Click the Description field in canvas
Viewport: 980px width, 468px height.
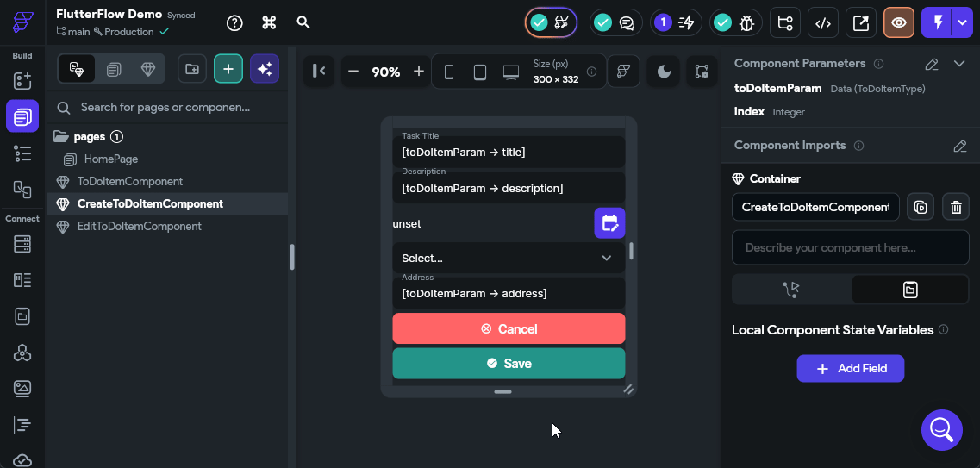(509, 187)
